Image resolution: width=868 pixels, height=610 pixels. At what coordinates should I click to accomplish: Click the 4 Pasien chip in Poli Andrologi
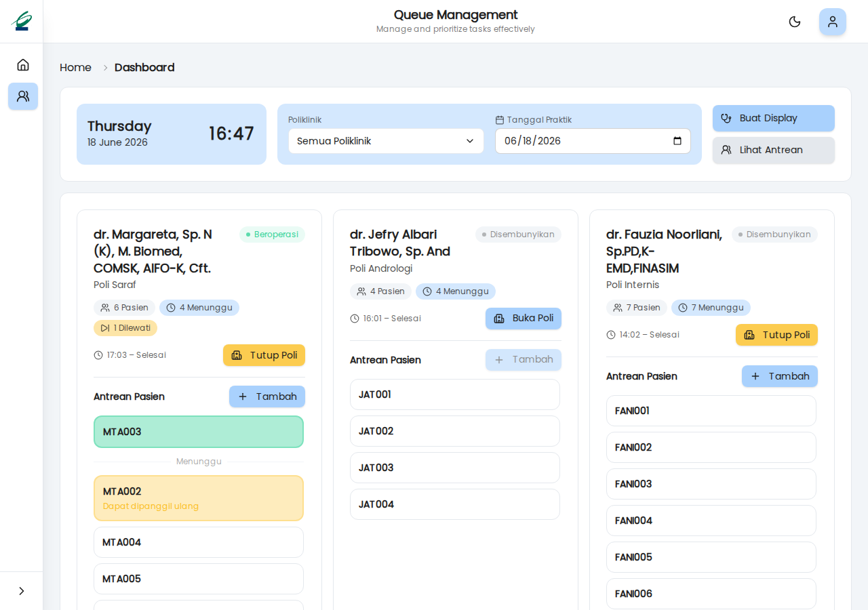click(x=380, y=291)
